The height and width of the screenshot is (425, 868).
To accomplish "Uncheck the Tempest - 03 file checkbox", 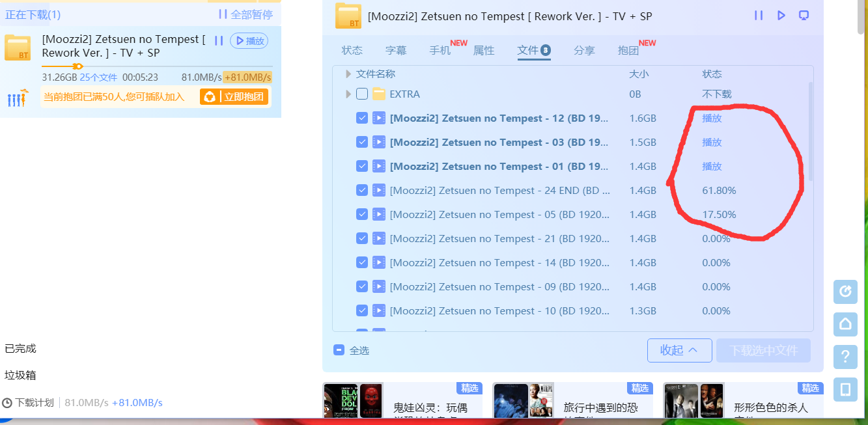I will coord(362,143).
